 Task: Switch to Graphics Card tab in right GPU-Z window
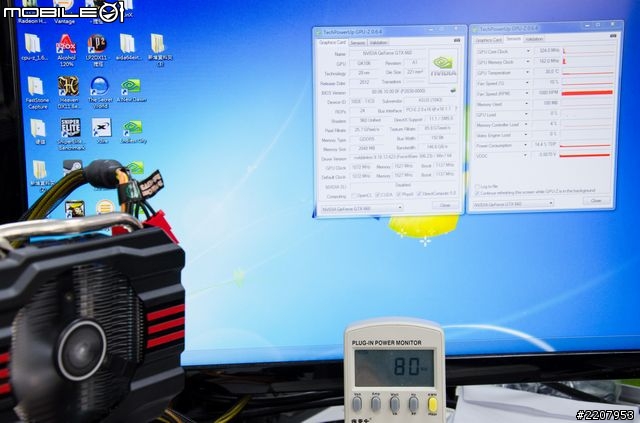click(x=488, y=40)
